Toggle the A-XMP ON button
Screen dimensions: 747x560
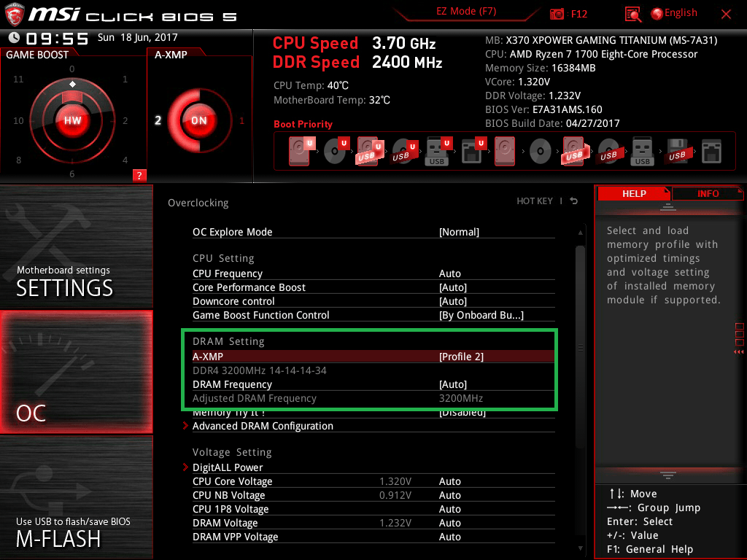coord(199,120)
